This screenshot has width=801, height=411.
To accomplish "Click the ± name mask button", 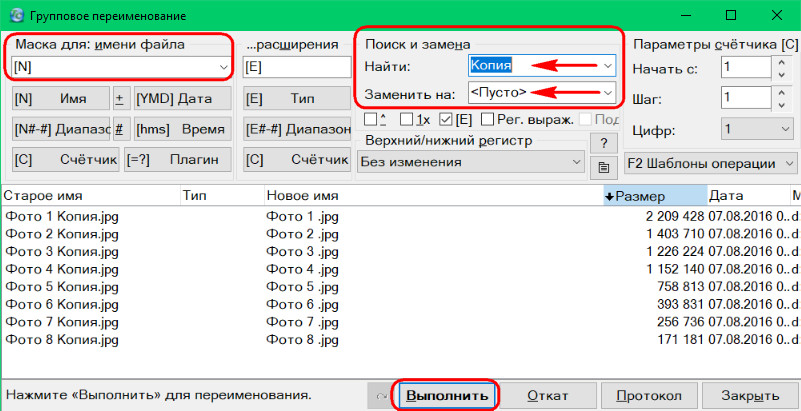I will coord(121,99).
